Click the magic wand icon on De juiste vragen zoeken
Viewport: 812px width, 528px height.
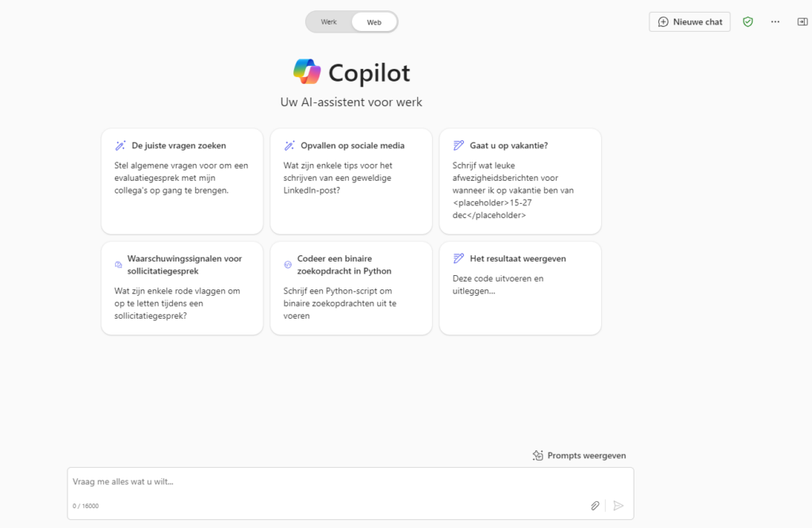pos(121,145)
